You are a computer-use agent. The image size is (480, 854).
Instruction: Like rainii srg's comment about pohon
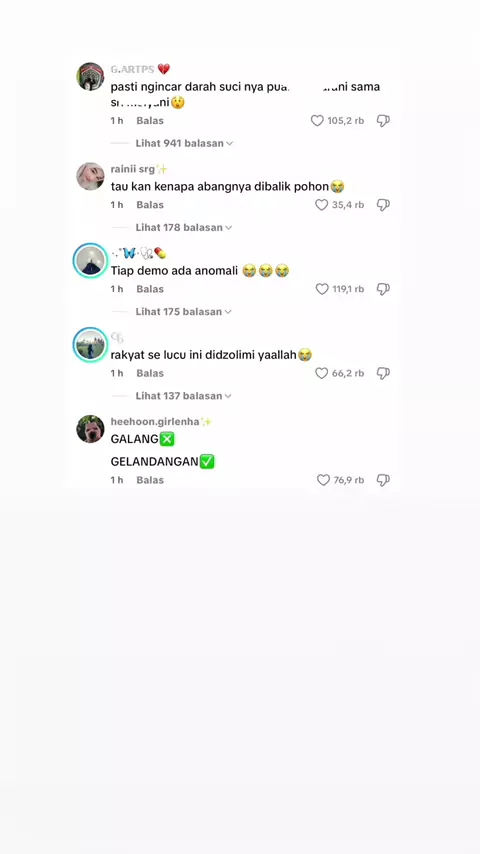coord(321,205)
